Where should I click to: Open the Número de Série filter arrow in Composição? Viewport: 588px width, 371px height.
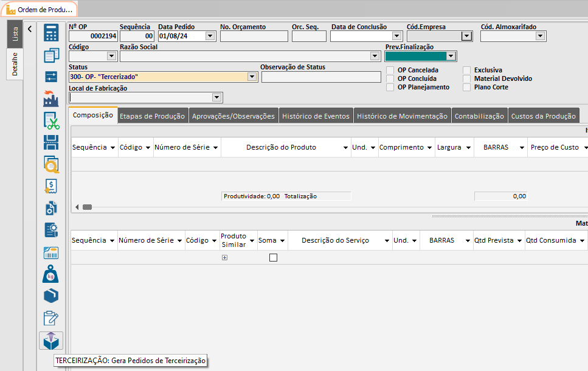216,148
